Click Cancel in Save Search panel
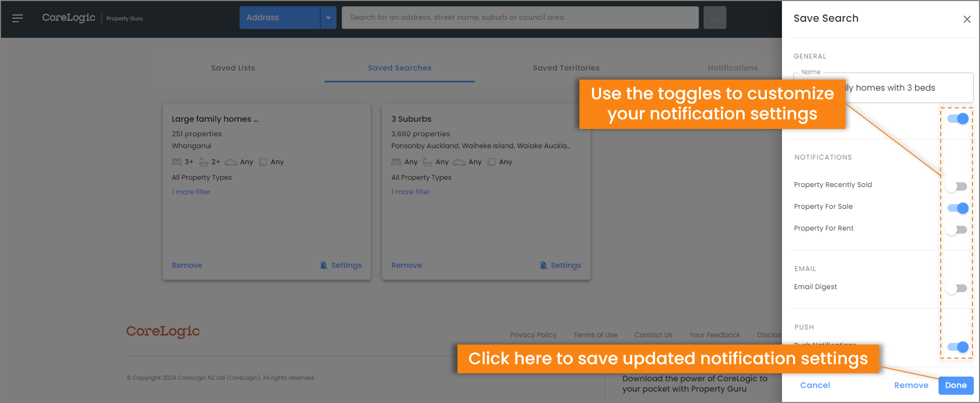Viewport: 980px width, 403px height. [815, 385]
